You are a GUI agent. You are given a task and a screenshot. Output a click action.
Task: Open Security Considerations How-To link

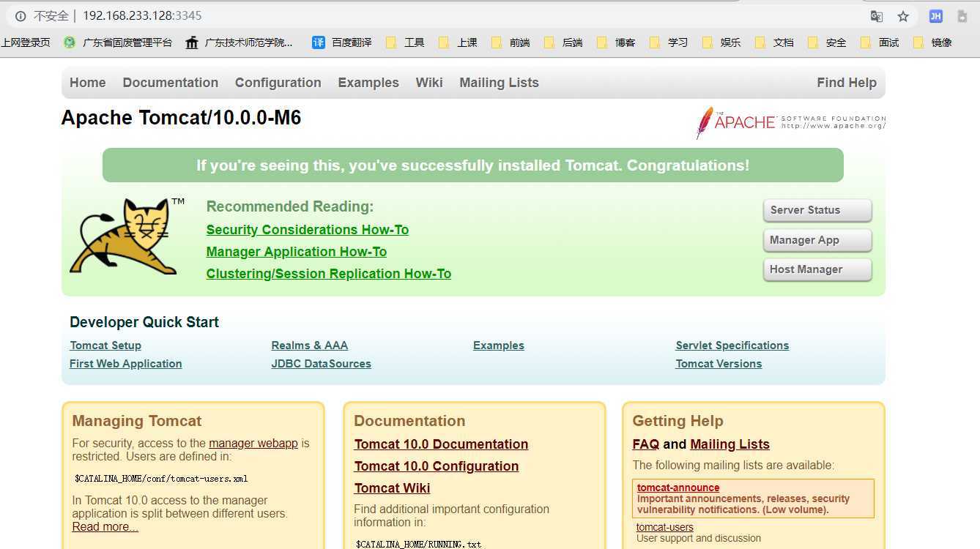pos(308,230)
